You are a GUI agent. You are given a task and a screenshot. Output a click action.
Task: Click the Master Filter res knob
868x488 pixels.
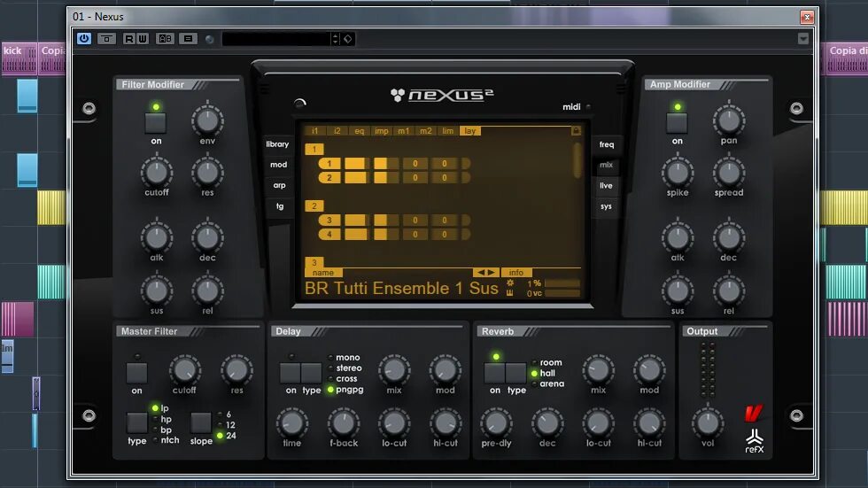tap(236, 369)
